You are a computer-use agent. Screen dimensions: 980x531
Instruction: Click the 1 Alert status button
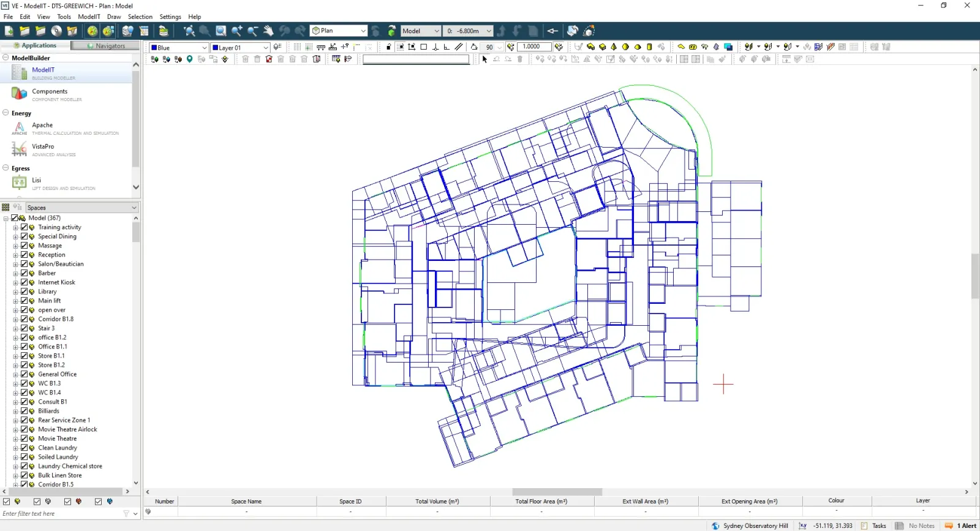pos(960,525)
